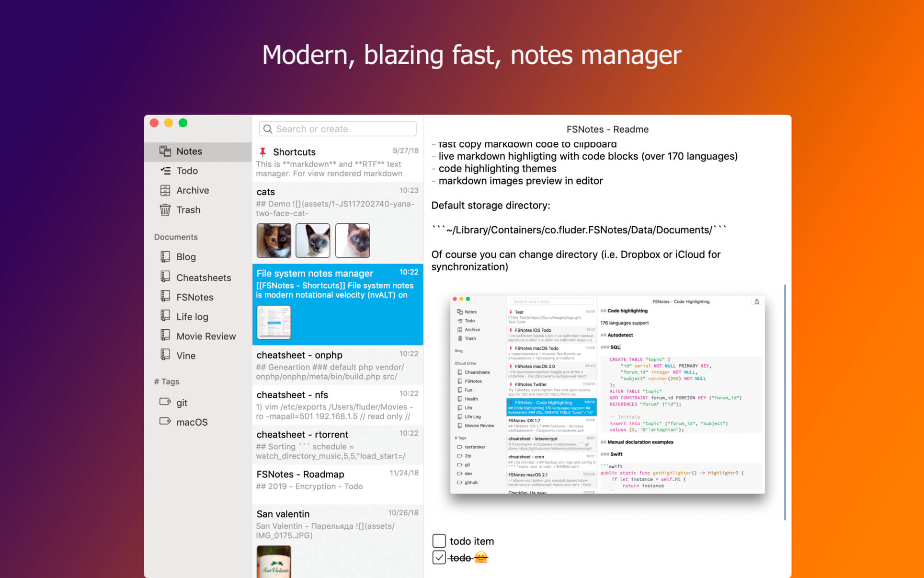Viewport: 924px width, 578px height.
Task: Click the Notes section icon in sidebar
Action: coord(165,151)
